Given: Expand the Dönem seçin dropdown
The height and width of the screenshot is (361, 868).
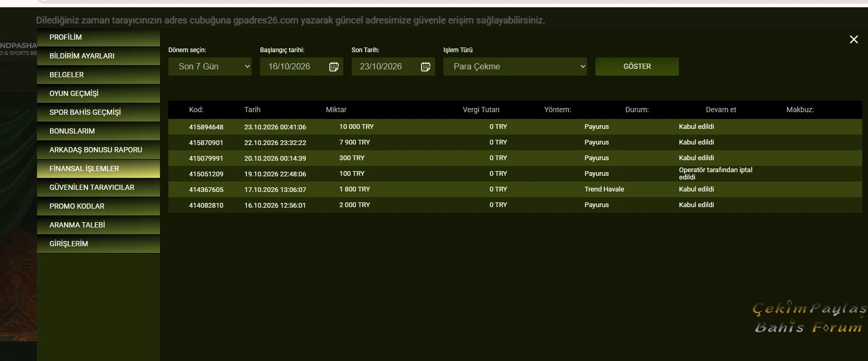Looking at the screenshot, I should pos(210,67).
